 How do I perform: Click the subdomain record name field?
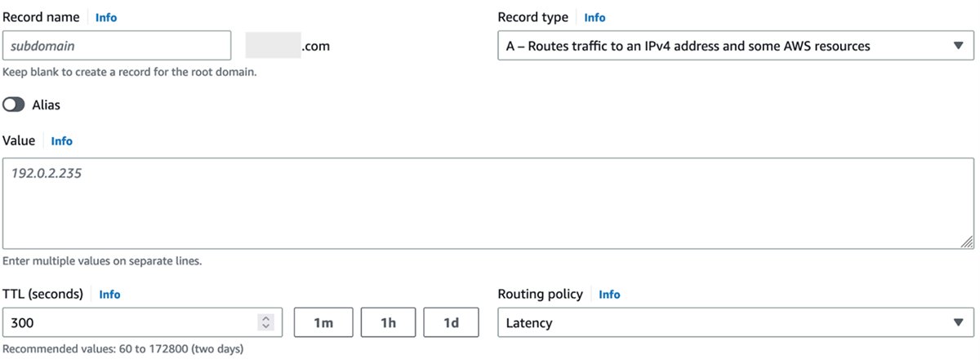click(x=117, y=47)
